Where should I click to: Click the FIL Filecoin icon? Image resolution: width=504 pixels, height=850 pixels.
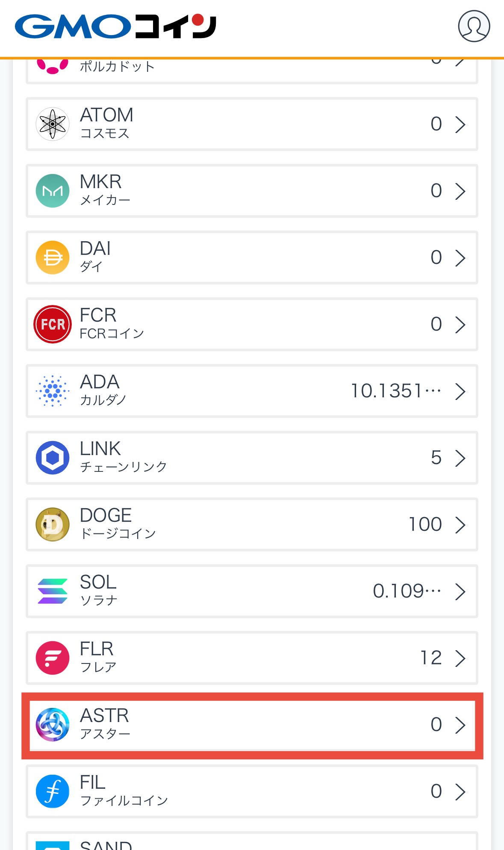point(53,791)
